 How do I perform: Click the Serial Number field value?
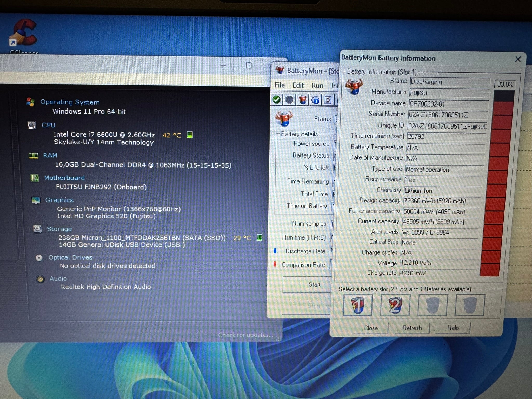coord(448,115)
